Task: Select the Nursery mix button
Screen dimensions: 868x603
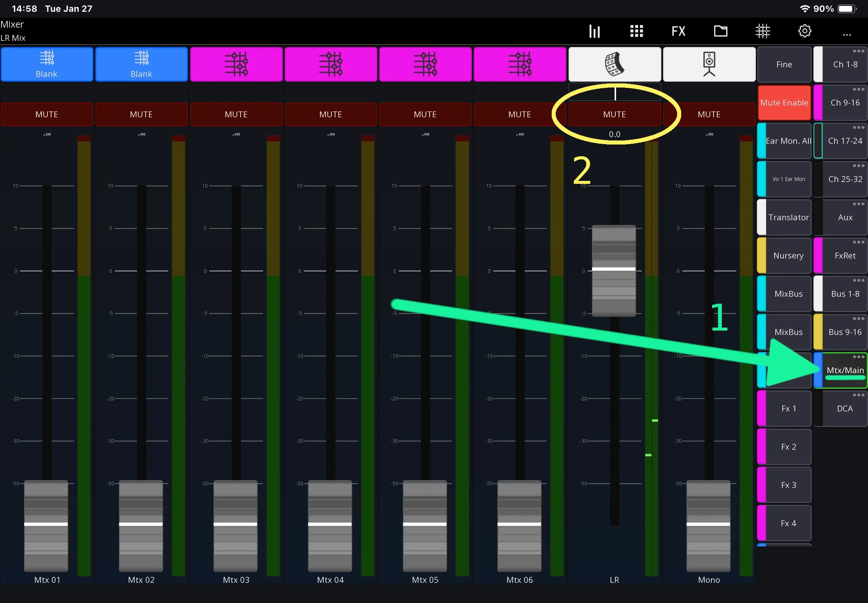Action: [788, 256]
